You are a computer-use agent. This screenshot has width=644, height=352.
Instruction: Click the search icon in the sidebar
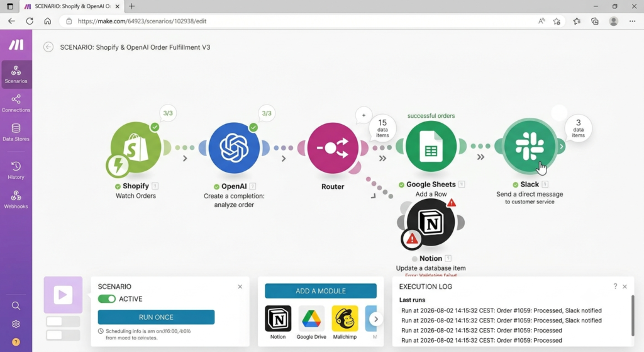[16, 305]
